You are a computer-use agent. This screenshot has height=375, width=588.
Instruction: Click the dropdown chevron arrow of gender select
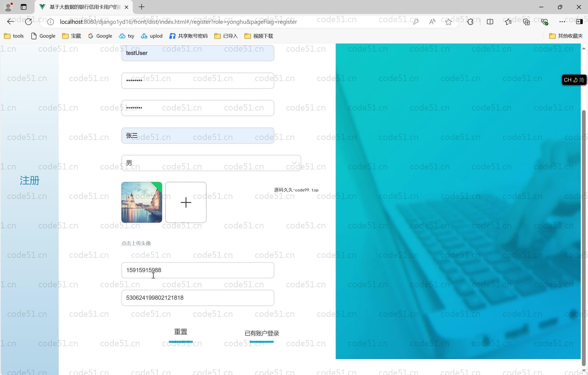coord(294,163)
